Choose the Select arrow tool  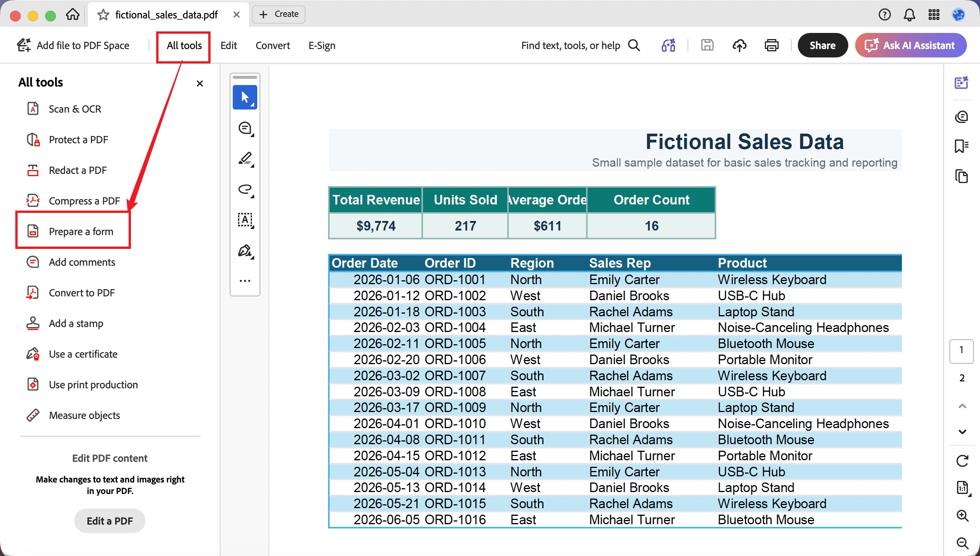(245, 97)
